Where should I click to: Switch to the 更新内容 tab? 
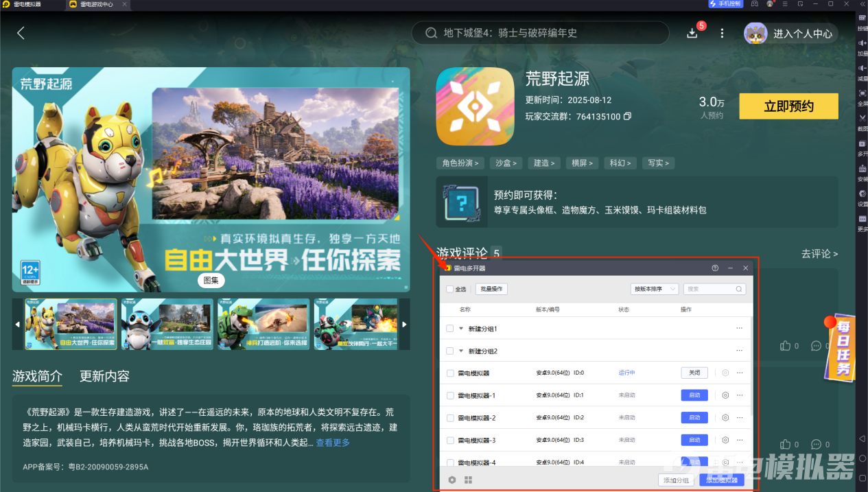(x=104, y=376)
